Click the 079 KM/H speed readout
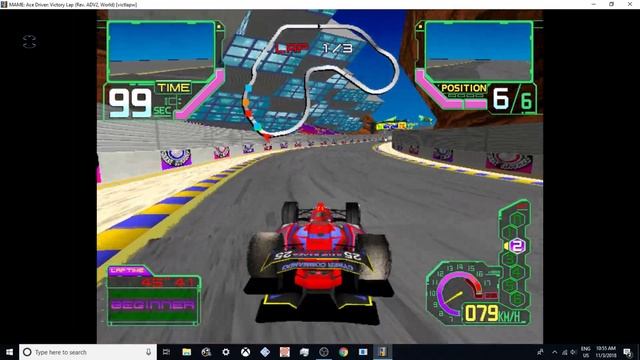640x360 pixels. click(x=493, y=314)
